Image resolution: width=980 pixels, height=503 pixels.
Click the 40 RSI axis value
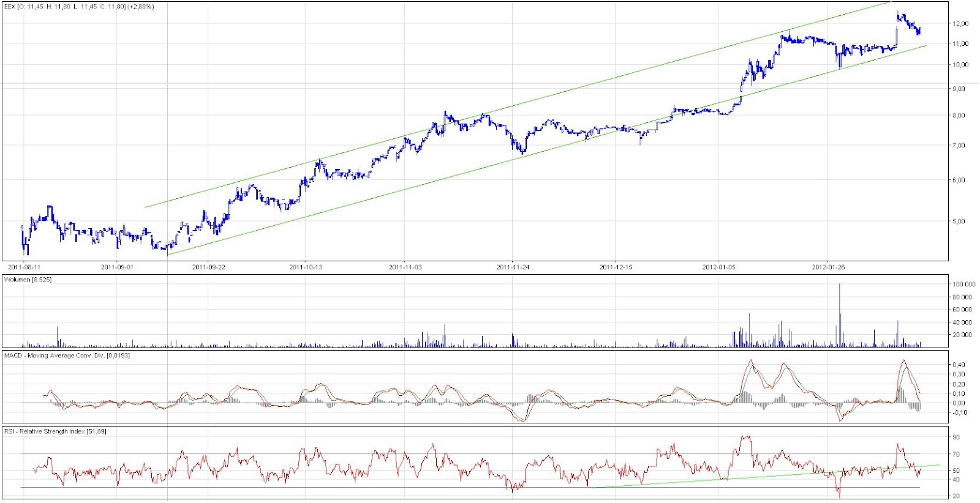pyautogui.click(x=956, y=480)
